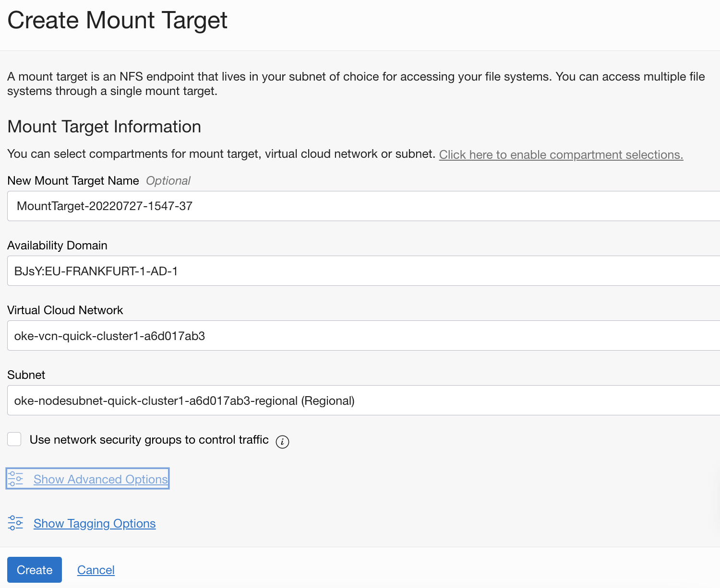Click the 'Create Mount Target' page title
Image resolution: width=720 pixels, height=588 pixels.
click(117, 21)
